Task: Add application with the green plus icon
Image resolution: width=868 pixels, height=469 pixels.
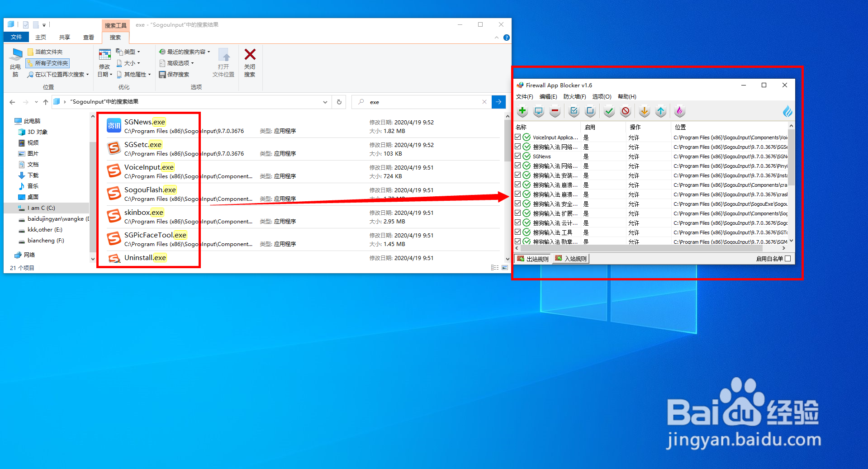Action: tap(522, 111)
